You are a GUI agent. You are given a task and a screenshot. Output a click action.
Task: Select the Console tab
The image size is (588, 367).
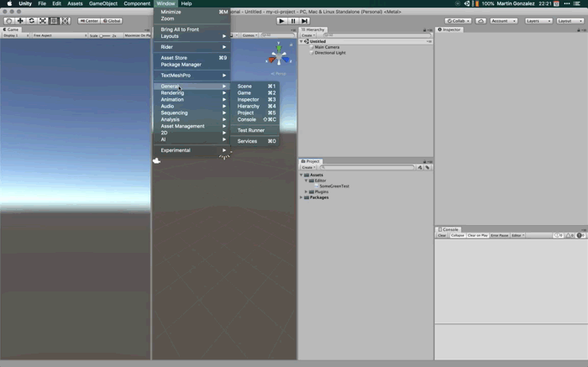pos(448,229)
